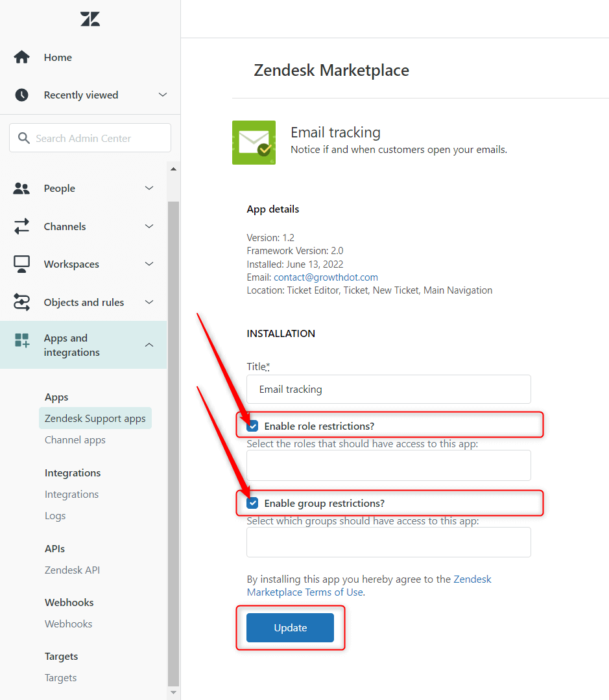This screenshot has height=700, width=609.
Task: Click the Title input field
Action: tap(388, 390)
